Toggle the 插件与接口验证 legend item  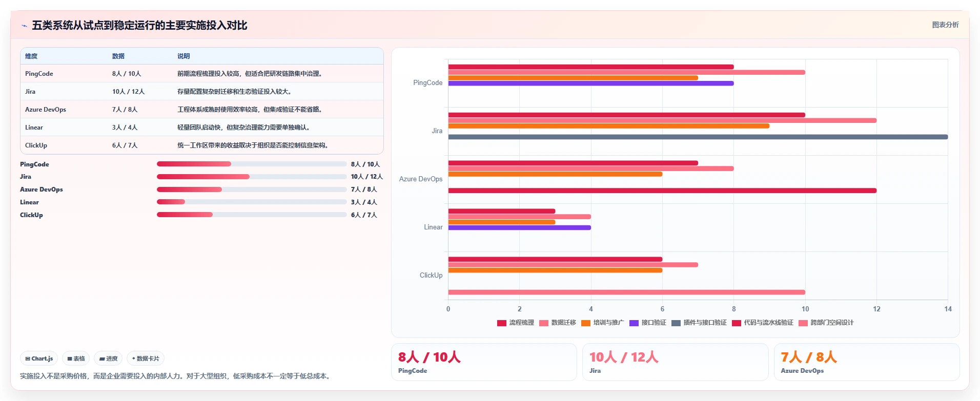[x=699, y=323]
